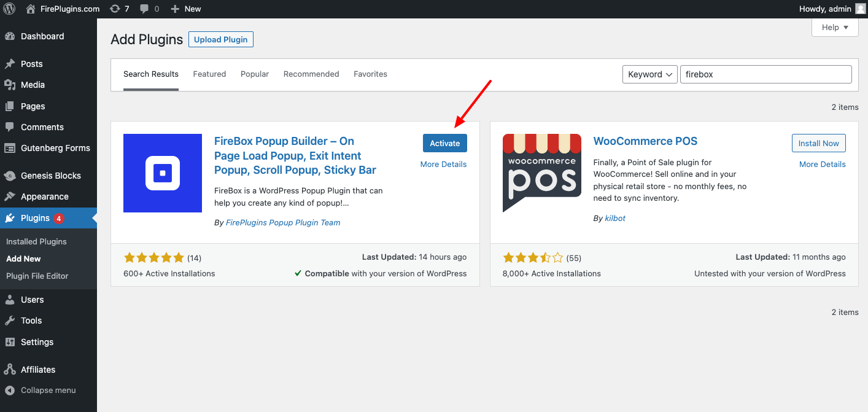Screen dimensions: 868x412
Task: Click the Plugins update count badge 4
Action: point(59,219)
